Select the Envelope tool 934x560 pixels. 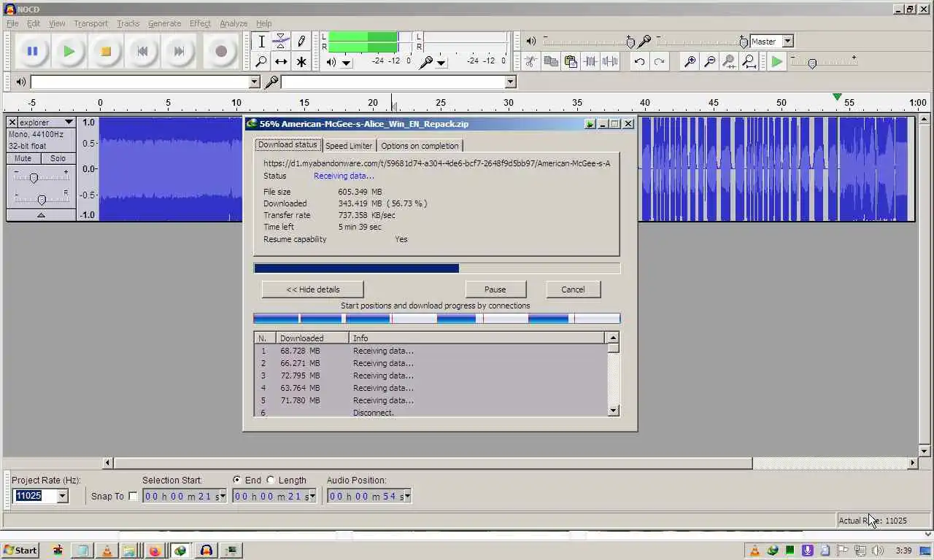point(281,42)
